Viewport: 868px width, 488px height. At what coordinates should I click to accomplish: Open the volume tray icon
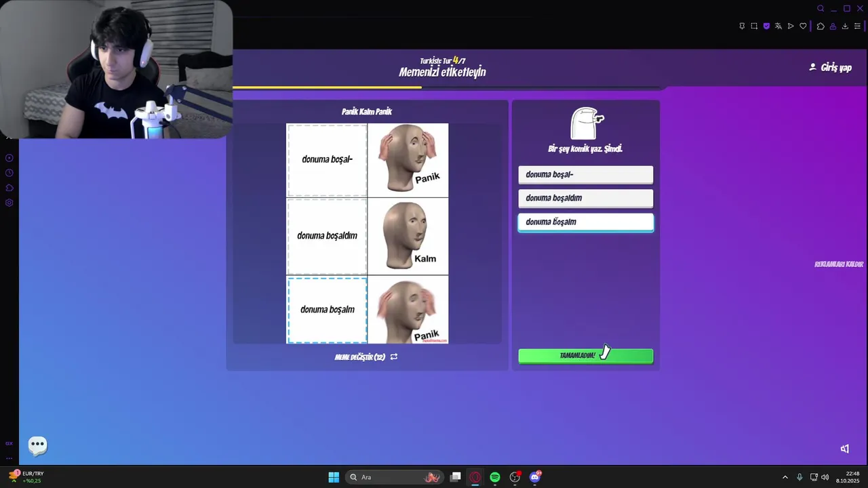tap(825, 477)
